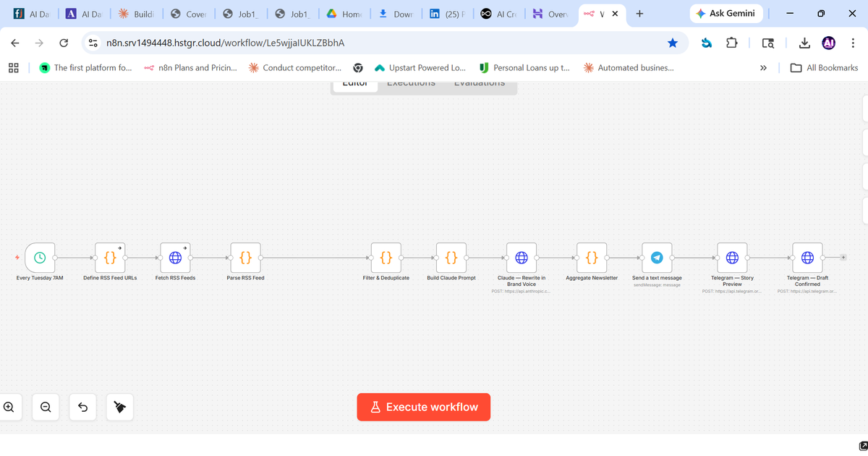868x456 pixels.
Task: Open the Chrome profile avatar
Action: [829, 43]
